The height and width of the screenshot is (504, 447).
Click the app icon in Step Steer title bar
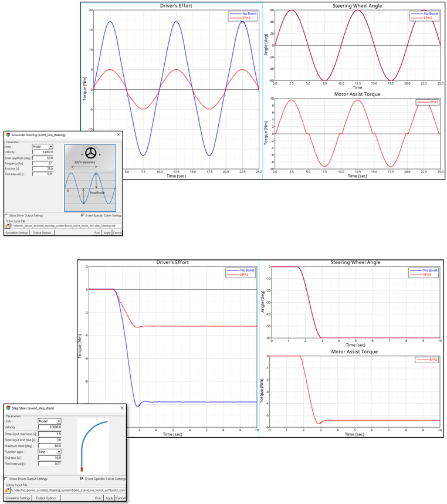pyautogui.click(x=8, y=408)
